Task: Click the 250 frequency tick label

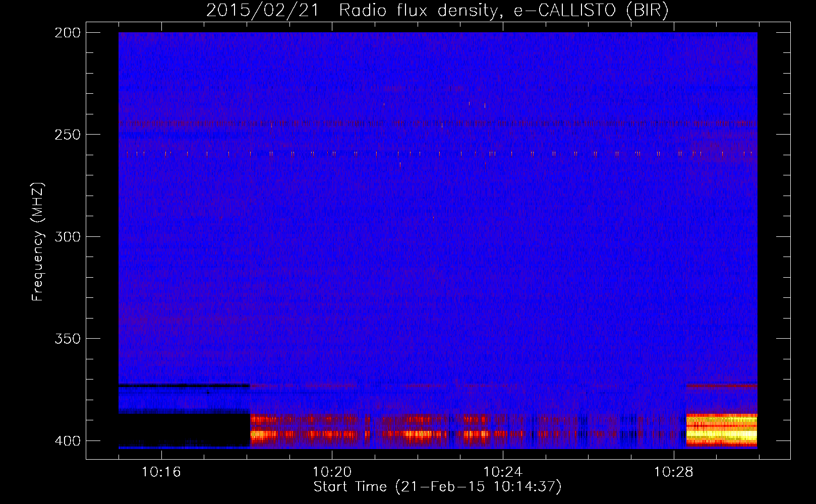Action: [68, 135]
